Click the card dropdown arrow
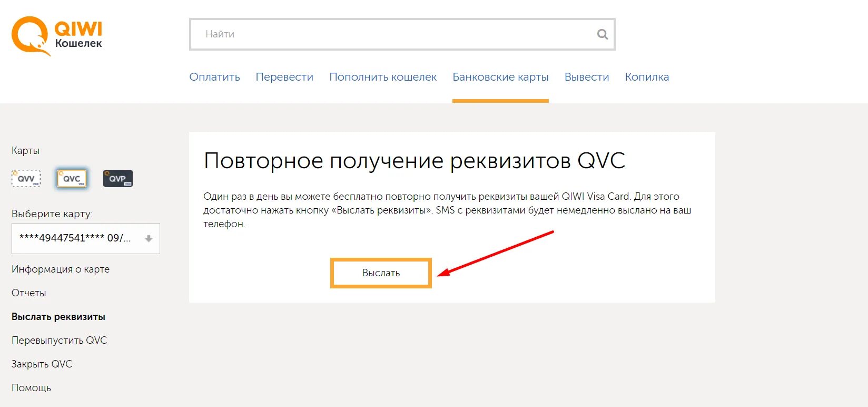 click(x=149, y=239)
